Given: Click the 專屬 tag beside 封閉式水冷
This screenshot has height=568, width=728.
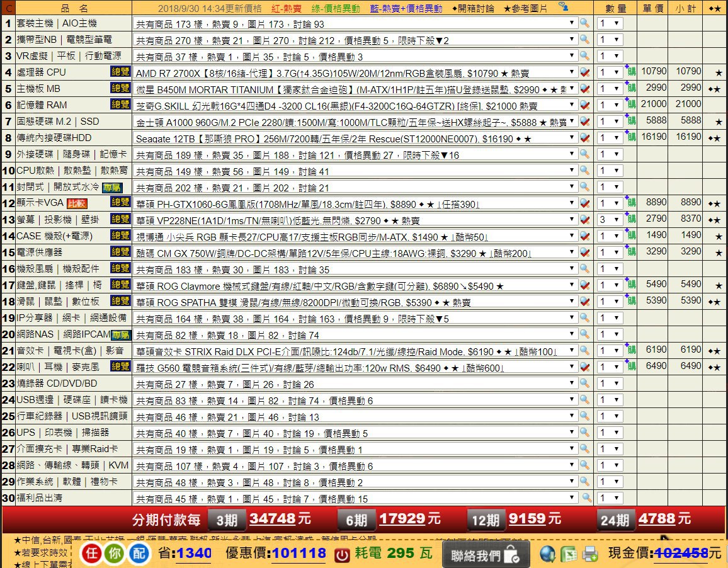Looking at the screenshot, I should tap(112, 188).
